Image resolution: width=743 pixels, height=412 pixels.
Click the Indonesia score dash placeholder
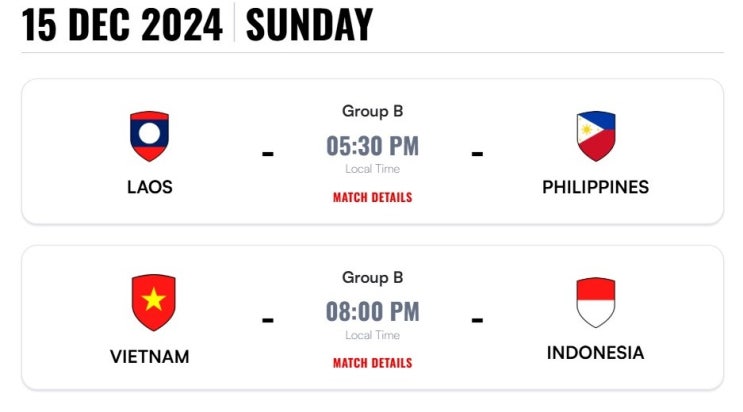click(x=477, y=320)
